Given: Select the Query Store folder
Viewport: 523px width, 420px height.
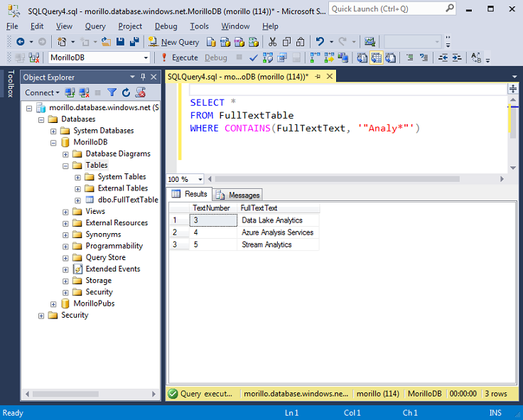Looking at the screenshot, I should click(x=105, y=257).
